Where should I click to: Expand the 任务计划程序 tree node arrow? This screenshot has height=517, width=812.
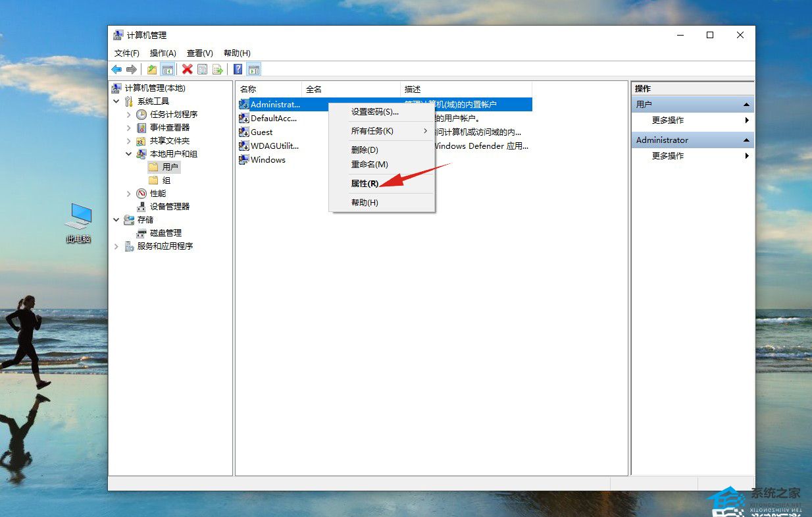tap(129, 115)
